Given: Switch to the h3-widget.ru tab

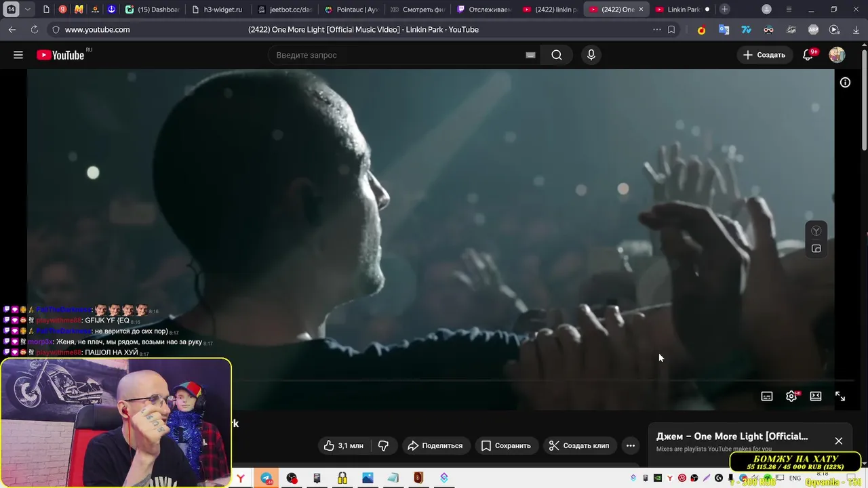Looking at the screenshot, I should (218, 9).
